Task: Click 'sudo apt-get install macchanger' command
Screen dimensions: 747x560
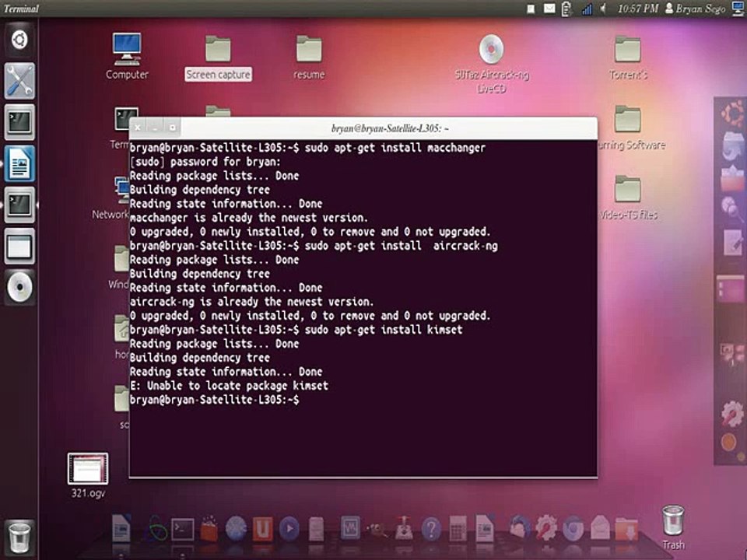Action: point(395,148)
